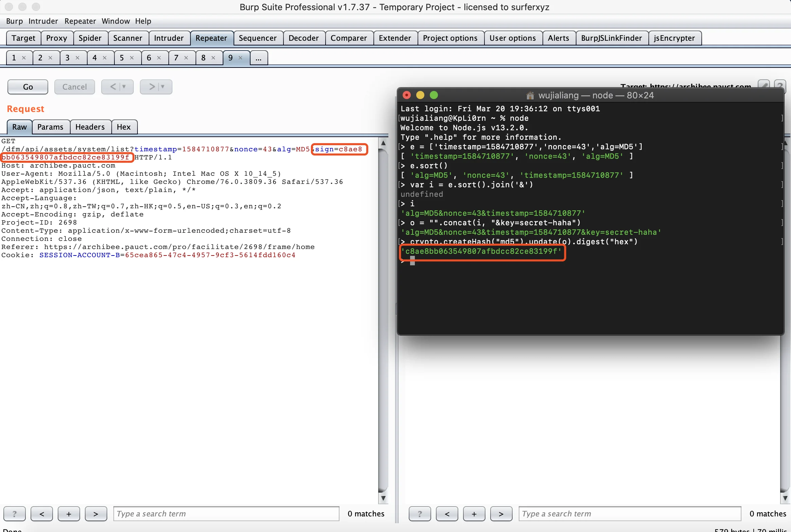Go to next response search match
Viewport: 791px width, 532px height.
pos(501,514)
